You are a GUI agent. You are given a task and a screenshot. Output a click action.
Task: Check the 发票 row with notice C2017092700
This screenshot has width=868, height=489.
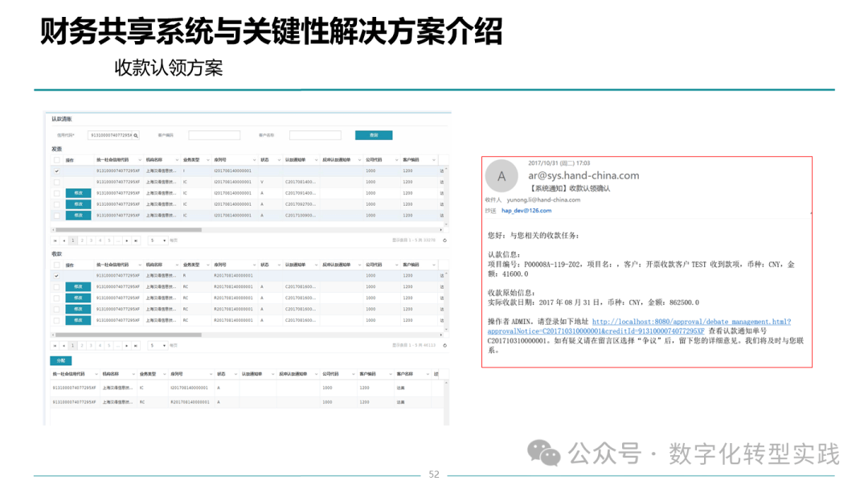coord(56,204)
